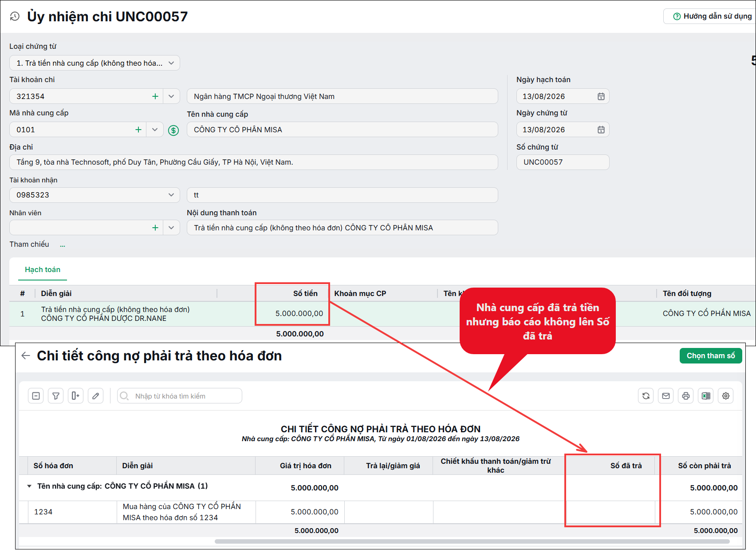Open the Loại chứng từ dropdown
This screenshot has width=756, height=553.
pyautogui.click(x=94, y=63)
